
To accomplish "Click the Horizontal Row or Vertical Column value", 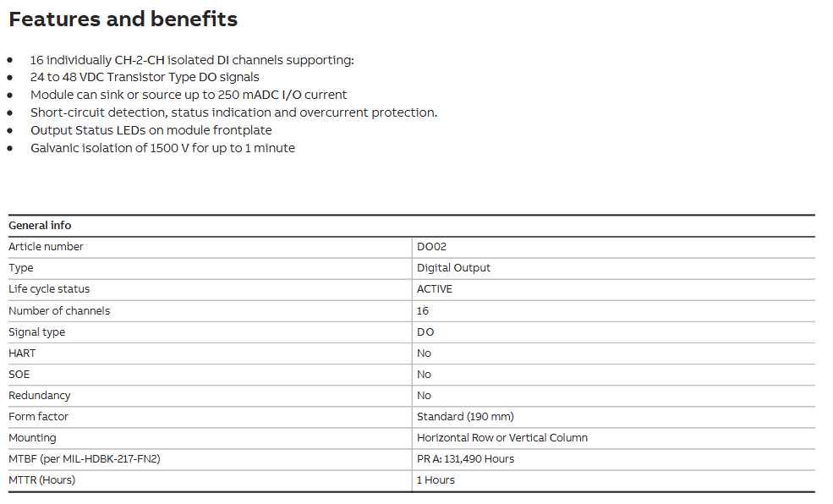I will [x=502, y=438].
